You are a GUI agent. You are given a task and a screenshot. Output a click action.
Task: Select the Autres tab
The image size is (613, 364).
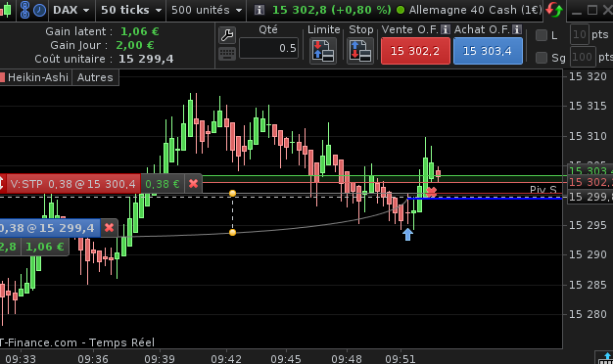(x=95, y=77)
